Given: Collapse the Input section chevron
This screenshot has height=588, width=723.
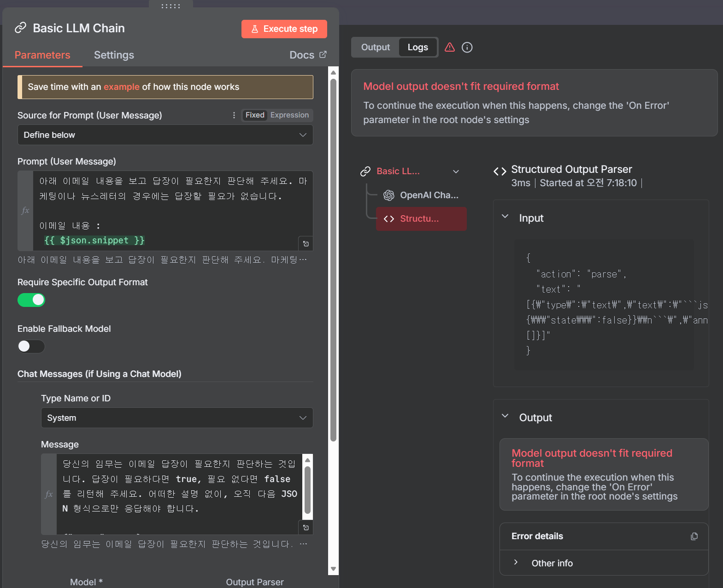Looking at the screenshot, I should [505, 217].
